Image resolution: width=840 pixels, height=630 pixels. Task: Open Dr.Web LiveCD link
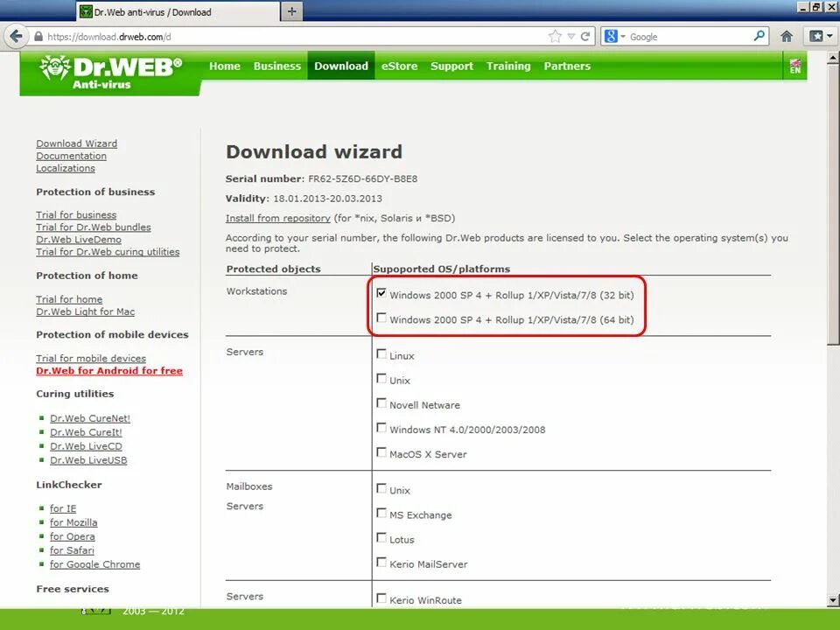(x=86, y=446)
